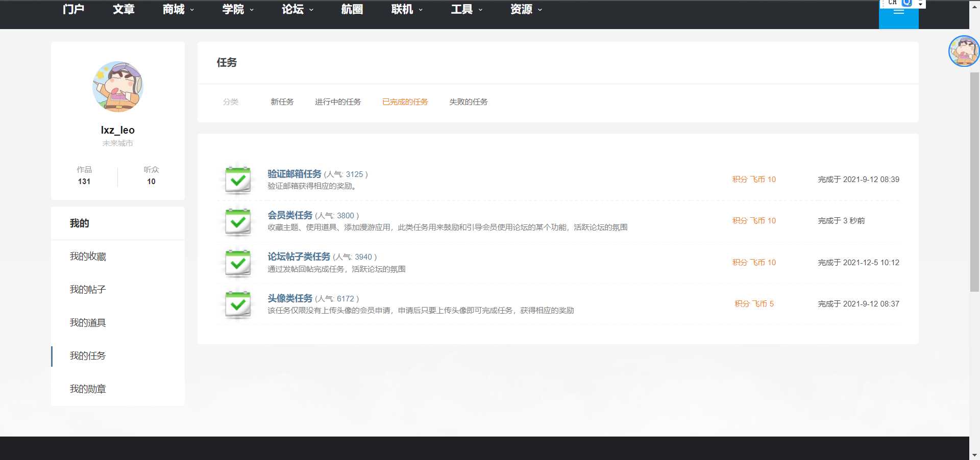Image resolution: width=980 pixels, height=460 pixels.
Task: Go to 我的帖子 in sidebar
Action: [x=88, y=290]
